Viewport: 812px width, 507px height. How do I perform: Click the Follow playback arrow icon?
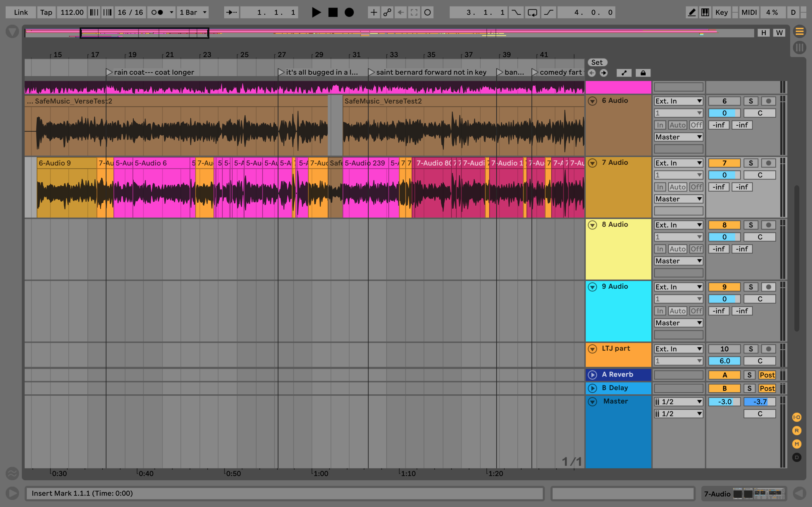[x=231, y=12]
